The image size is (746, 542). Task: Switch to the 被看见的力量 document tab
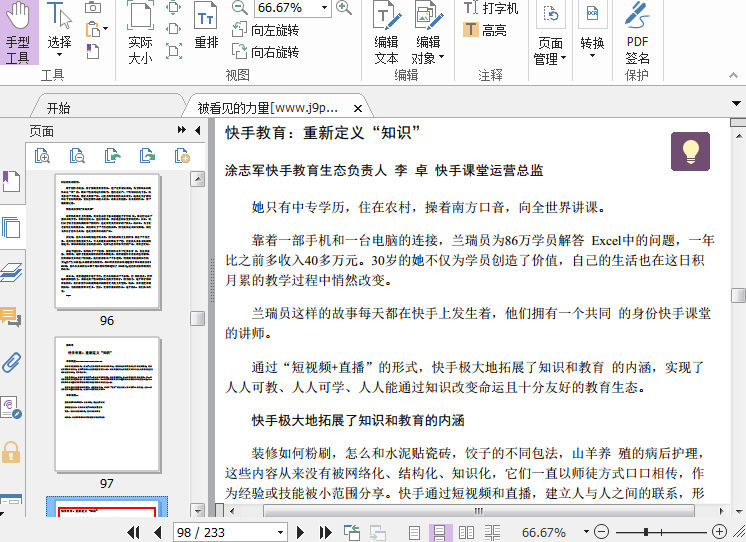pyautogui.click(x=268, y=108)
